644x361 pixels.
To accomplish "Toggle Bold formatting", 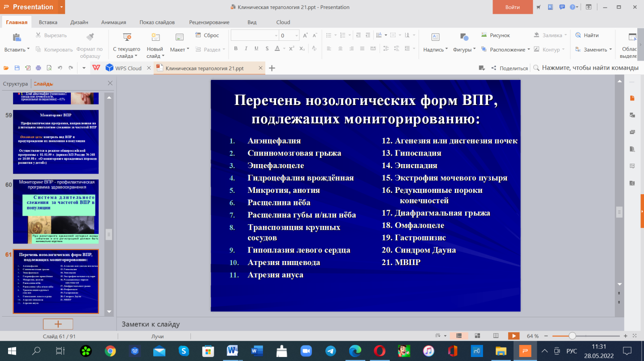I will 236,49.
